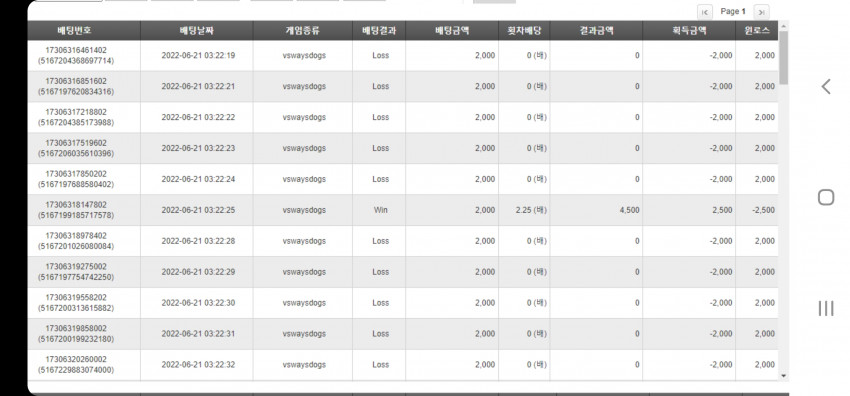This screenshot has height=396, width=850.
Task: Click date 2022-06-21 03:22:22
Action: pyautogui.click(x=198, y=117)
